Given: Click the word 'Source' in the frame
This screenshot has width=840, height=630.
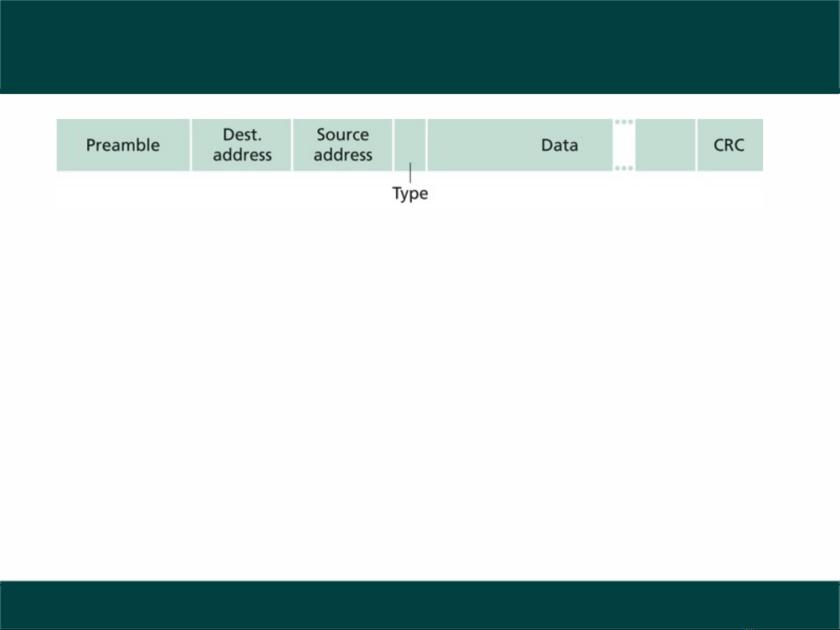Looking at the screenshot, I should (343, 135).
